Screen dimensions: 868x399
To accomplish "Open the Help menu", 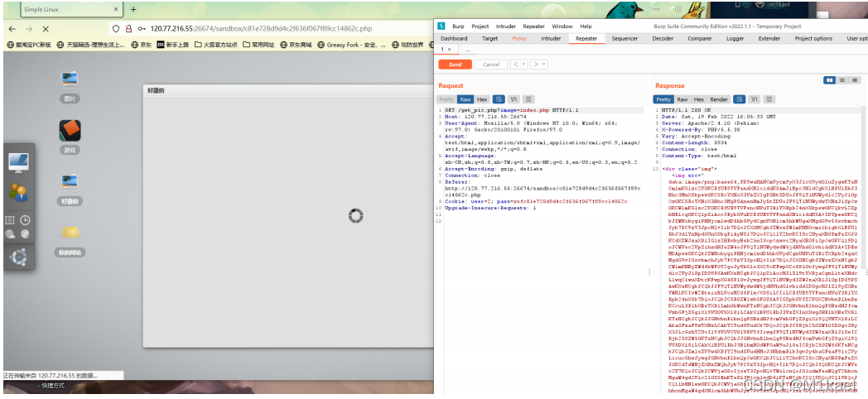I will pos(586,26).
